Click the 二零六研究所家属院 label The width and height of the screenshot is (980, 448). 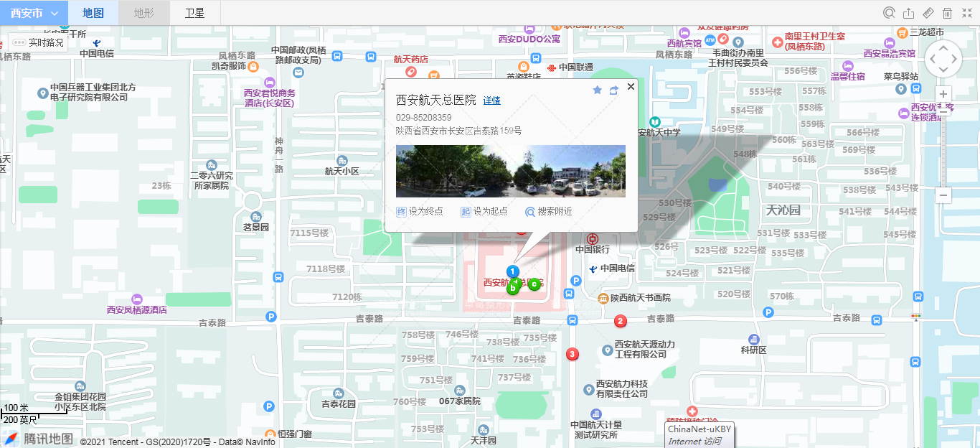click(x=212, y=180)
